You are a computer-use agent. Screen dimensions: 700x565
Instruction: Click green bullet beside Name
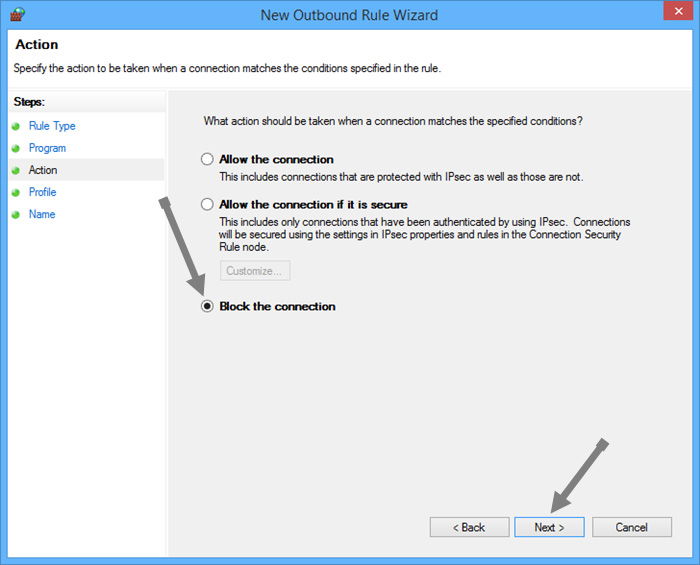tap(16, 215)
